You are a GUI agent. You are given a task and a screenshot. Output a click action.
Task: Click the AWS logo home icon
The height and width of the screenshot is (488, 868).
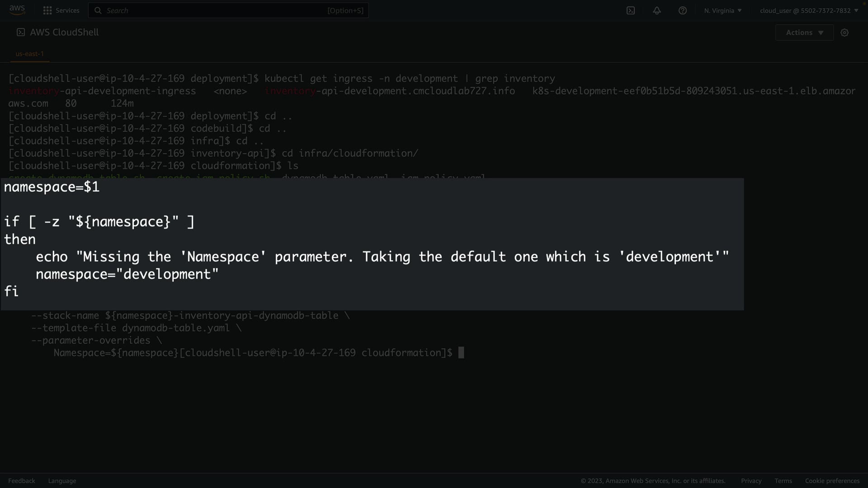click(17, 10)
